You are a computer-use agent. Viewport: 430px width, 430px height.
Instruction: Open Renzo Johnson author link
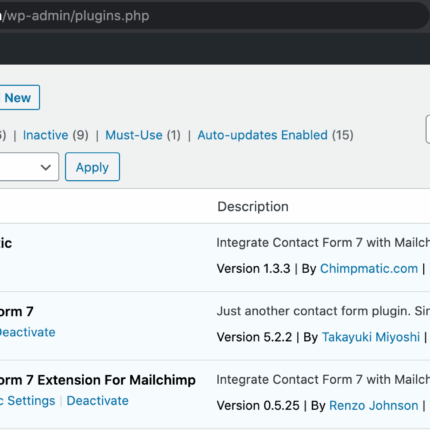373,406
